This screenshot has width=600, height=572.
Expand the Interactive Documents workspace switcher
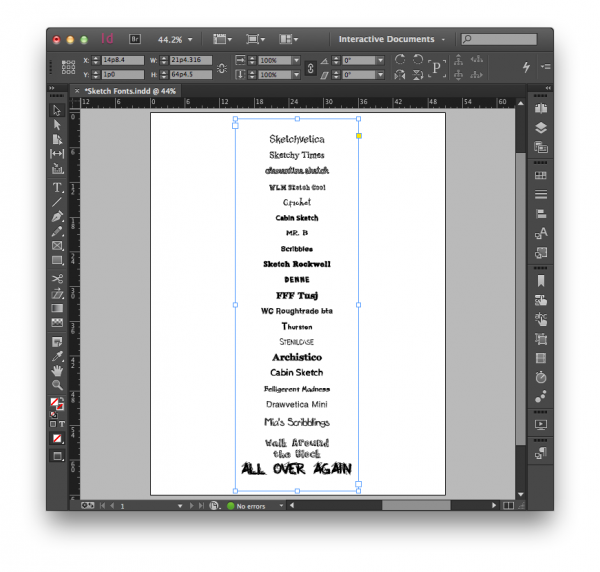(392, 39)
